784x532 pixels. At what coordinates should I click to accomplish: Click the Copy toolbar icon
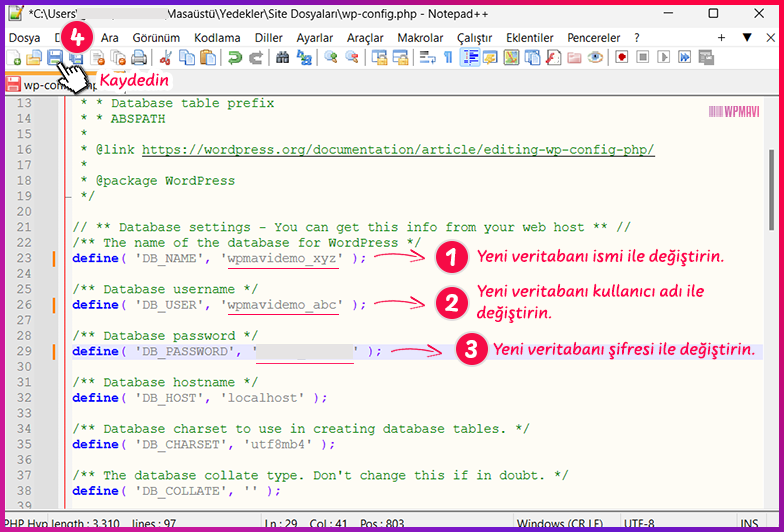(186, 58)
